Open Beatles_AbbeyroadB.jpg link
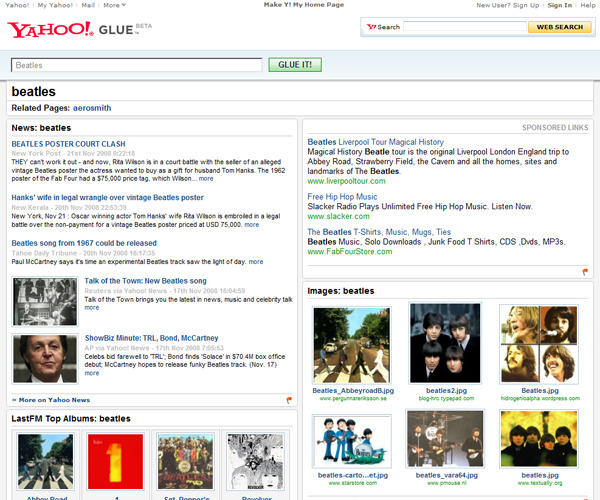Screen dimensions: 600x500 pyautogui.click(x=353, y=391)
